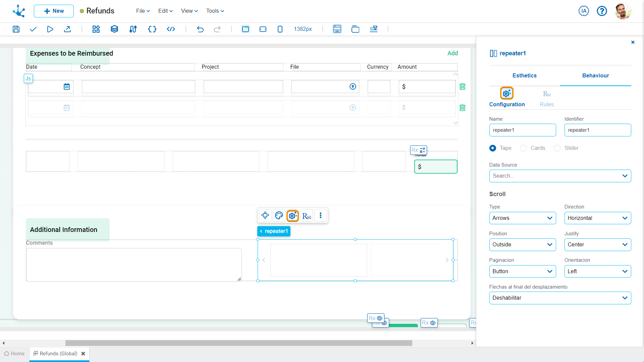Select the undo arrow icon

(x=200, y=29)
